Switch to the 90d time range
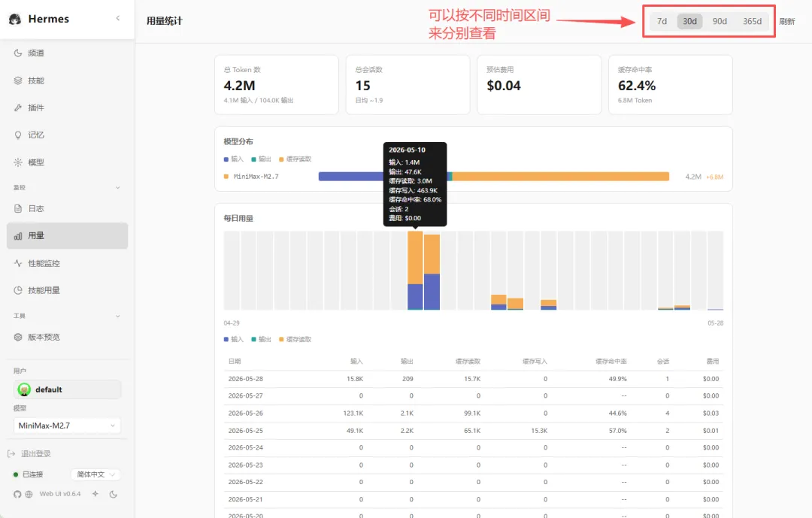 click(x=720, y=21)
